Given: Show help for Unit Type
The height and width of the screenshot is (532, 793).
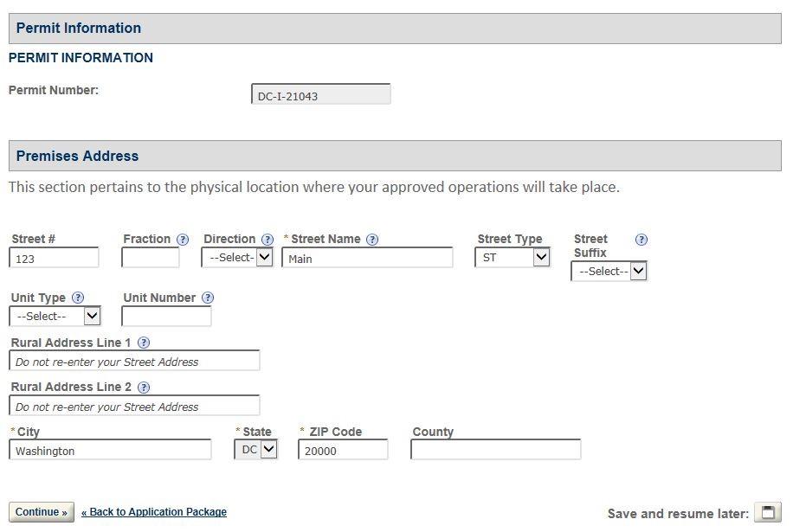Looking at the screenshot, I should pos(78,298).
